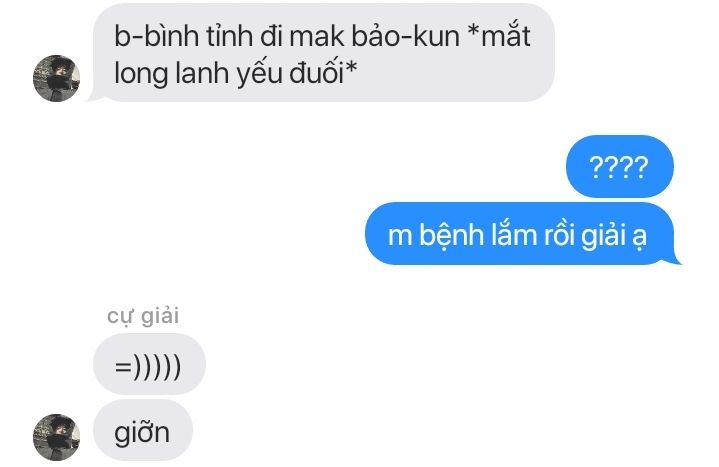Click the phrase 'long lanh yếu đuối*'
Viewport: 719px width, 467px height.
[x=236, y=73]
